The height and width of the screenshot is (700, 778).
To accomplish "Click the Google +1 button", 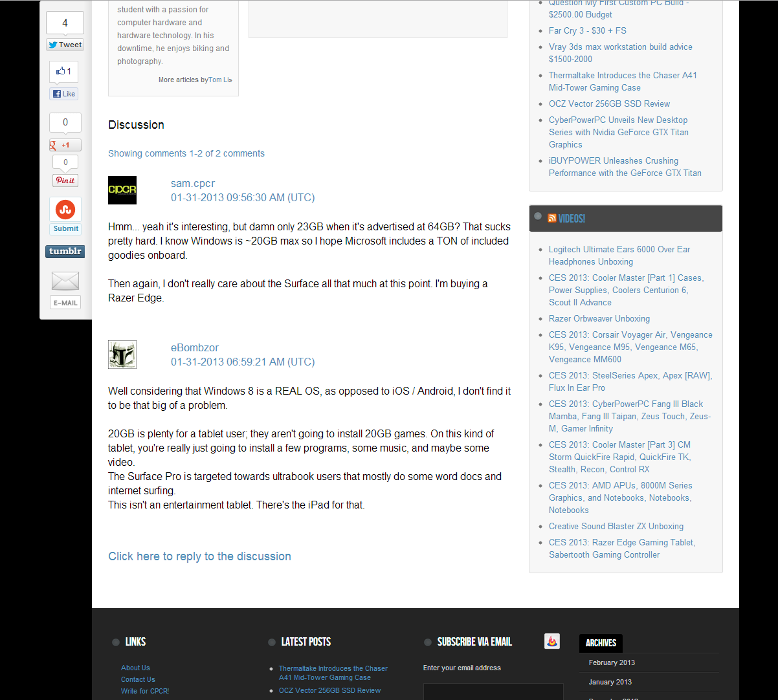I will [x=65, y=145].
